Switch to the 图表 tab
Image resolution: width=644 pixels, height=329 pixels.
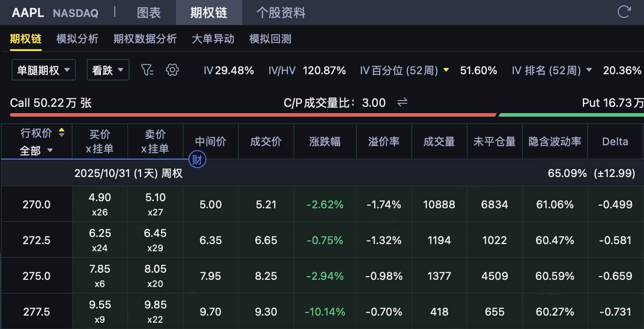pyautogui.click(x=149, y=13)
